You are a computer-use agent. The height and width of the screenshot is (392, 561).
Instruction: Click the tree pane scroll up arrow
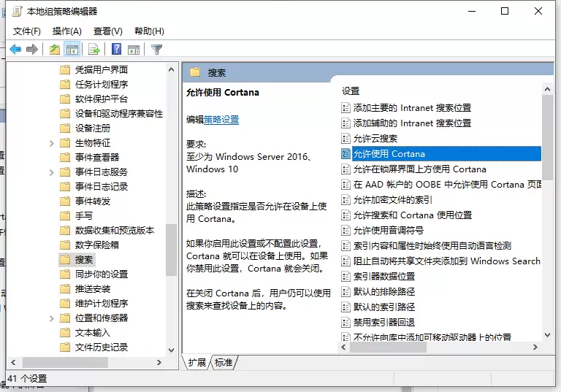click(x=172, y=69)
